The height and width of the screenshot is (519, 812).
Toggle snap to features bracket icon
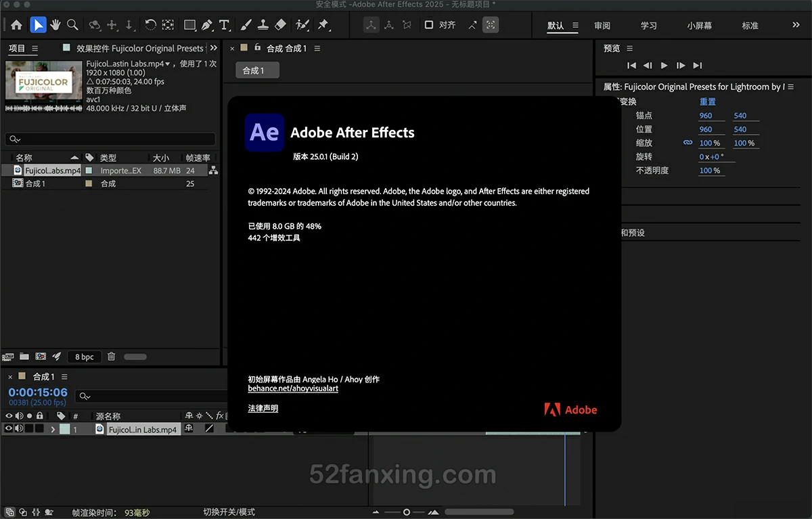pyautogui.click(x=491, y=25)
